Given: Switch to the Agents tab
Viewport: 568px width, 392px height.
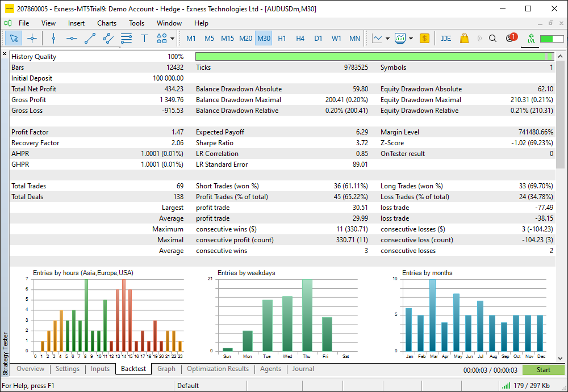Looking at the screenshot, I should point(270,369).
